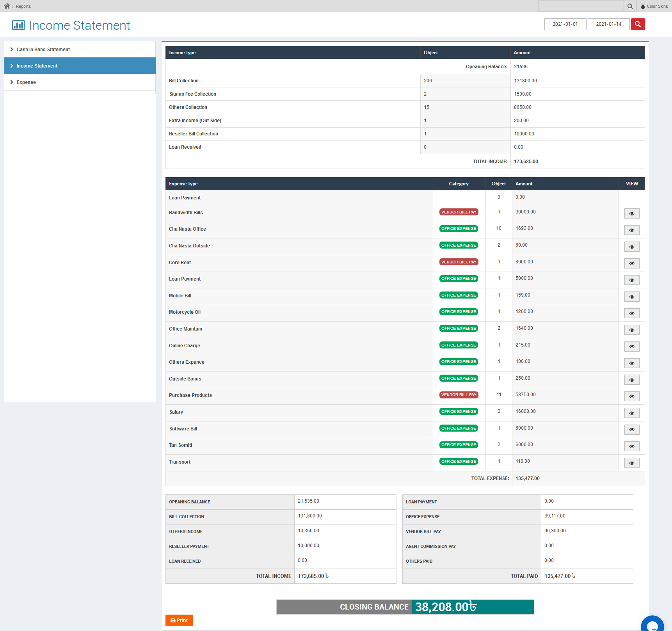Click the start date field 2021-01-01
The image size is (672, 631).
565,24
